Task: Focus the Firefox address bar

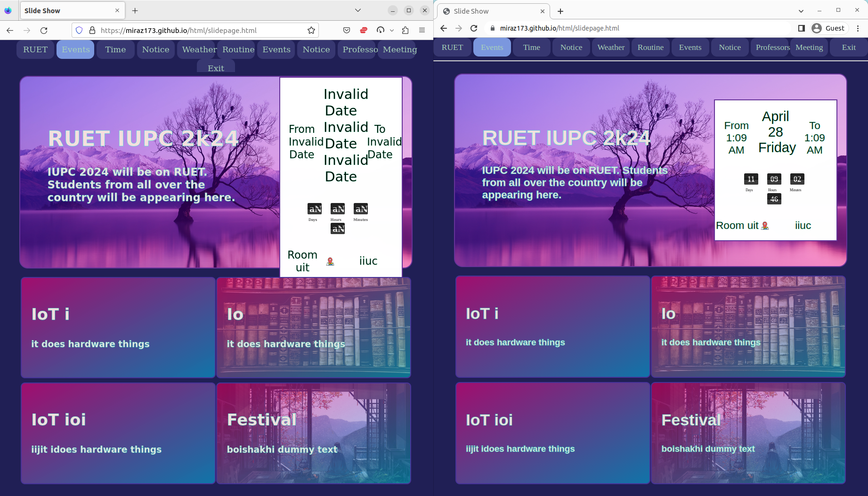Action: pos(195,30)
